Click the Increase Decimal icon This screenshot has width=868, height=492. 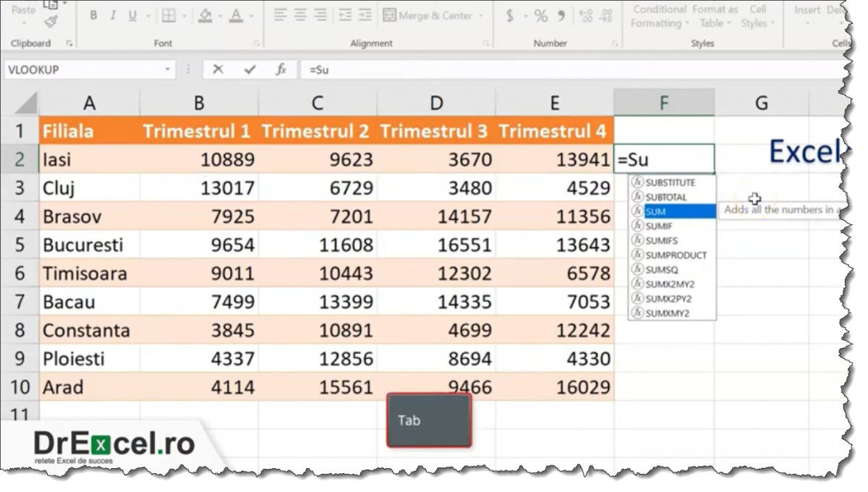click(586, 14)
